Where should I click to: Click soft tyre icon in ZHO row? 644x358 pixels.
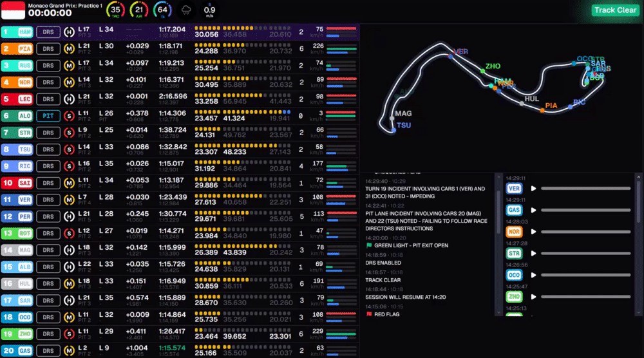pos(69,334)
